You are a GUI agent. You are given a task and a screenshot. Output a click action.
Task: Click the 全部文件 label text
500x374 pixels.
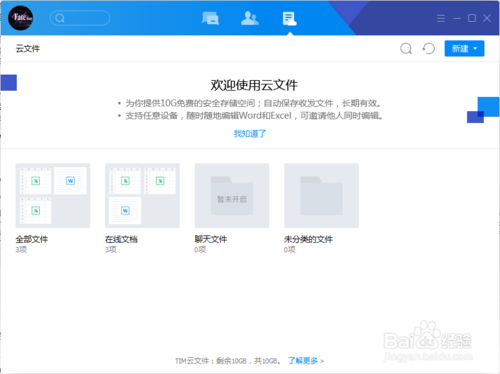coord(32,239)
